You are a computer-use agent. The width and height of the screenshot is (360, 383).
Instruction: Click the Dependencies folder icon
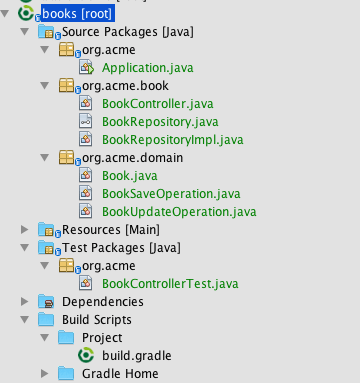pyautogui.click(x=46, y=301)
